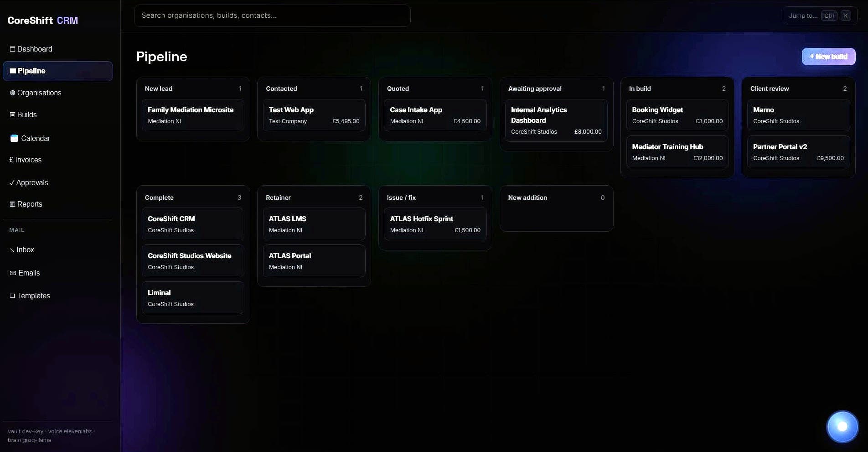Open the Reports section
This screenshot has width=868, height=452.
tap(57, 204)
